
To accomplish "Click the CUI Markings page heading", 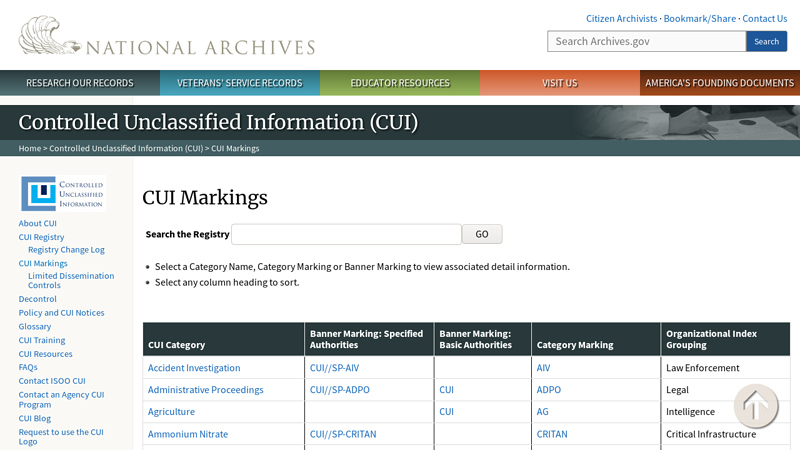I will (x=205, y=197).
